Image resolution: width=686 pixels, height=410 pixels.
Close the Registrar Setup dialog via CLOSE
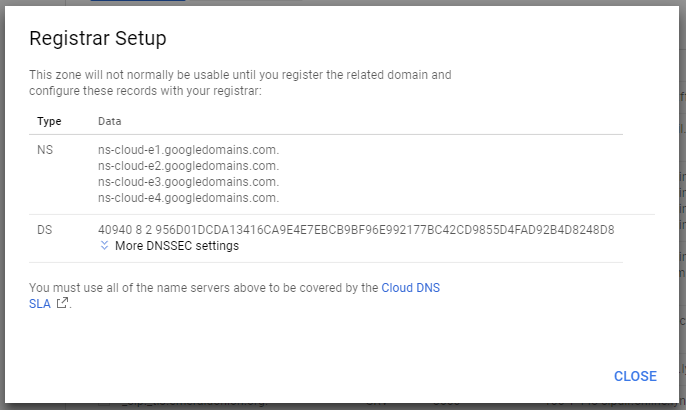[x=635, y=376]
